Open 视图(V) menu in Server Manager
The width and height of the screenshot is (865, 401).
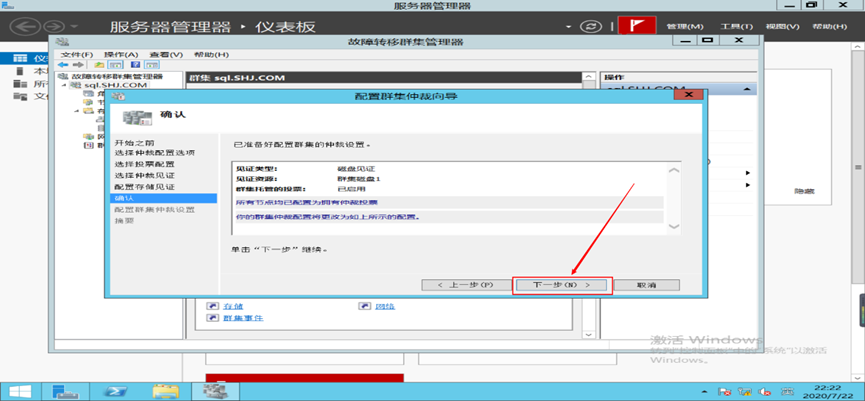coord(782,26)
